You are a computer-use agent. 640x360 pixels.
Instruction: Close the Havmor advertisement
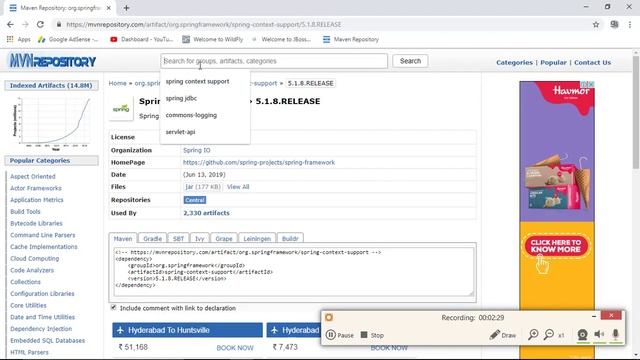pos(591,84)
